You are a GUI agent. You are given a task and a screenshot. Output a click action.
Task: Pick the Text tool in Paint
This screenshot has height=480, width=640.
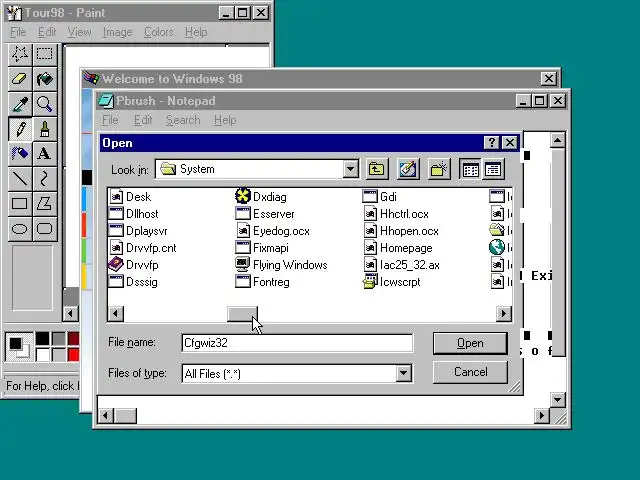click(x=44, y=154)
